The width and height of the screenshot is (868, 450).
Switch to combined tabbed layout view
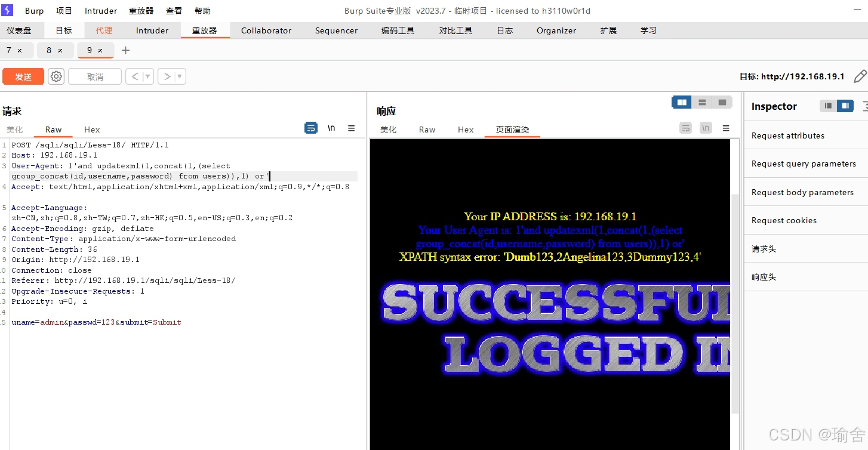pos(722,103)
